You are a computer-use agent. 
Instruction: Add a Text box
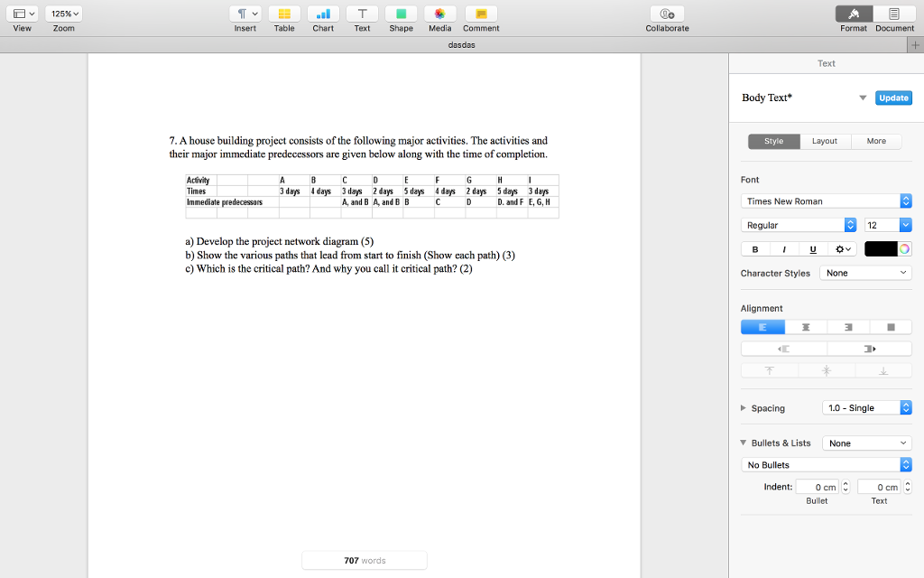pos(362,14)
